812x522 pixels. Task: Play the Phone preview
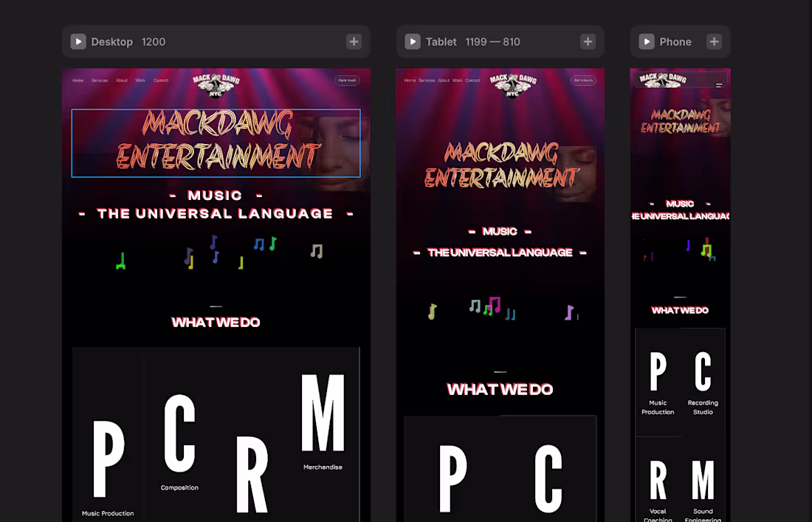647,41
